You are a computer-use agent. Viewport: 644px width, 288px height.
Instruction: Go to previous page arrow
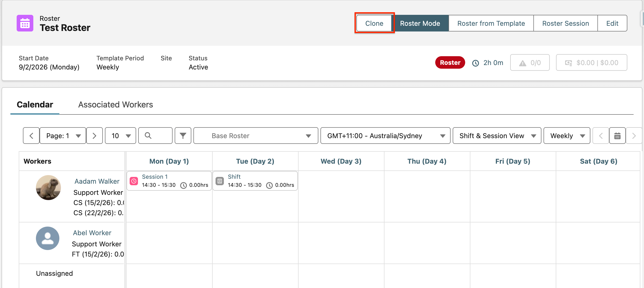[x=31, y=136]
